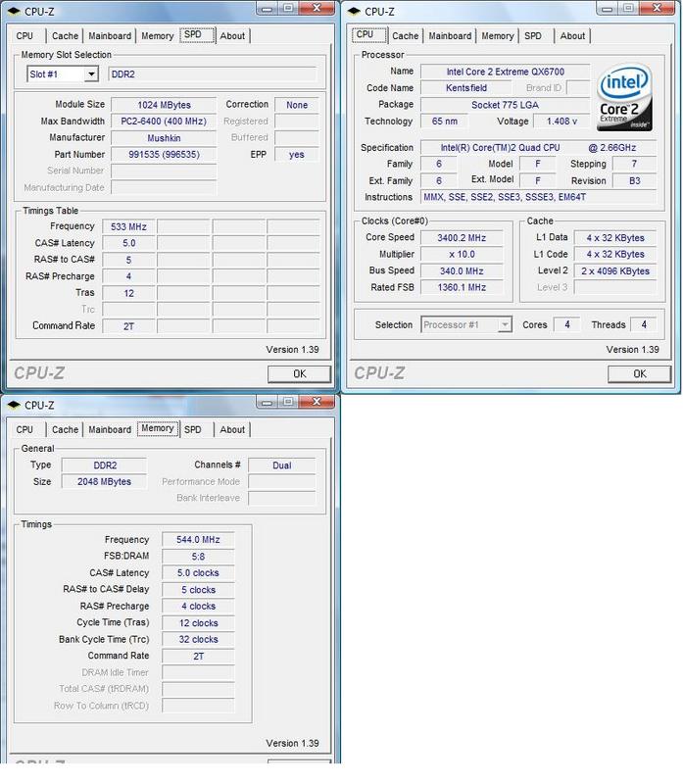
Task: Click the Voltage value 1.408 v
Action: 561,122
